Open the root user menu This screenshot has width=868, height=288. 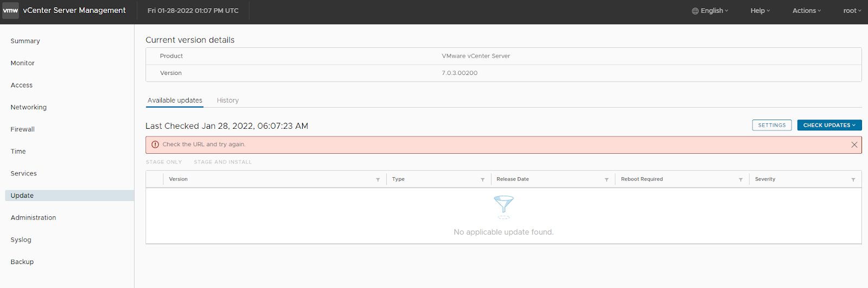pyautogui.click(x=852, y=11)
